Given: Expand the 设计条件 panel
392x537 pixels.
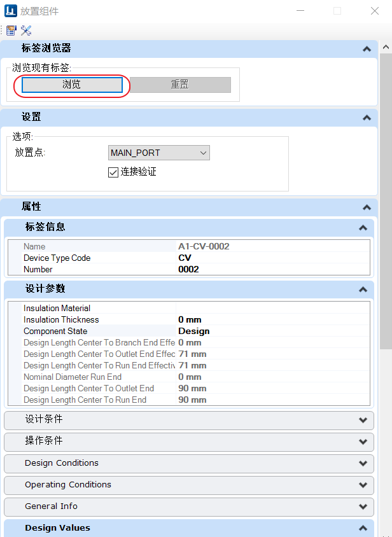Looking at the screenshot, I should (363, 420).
